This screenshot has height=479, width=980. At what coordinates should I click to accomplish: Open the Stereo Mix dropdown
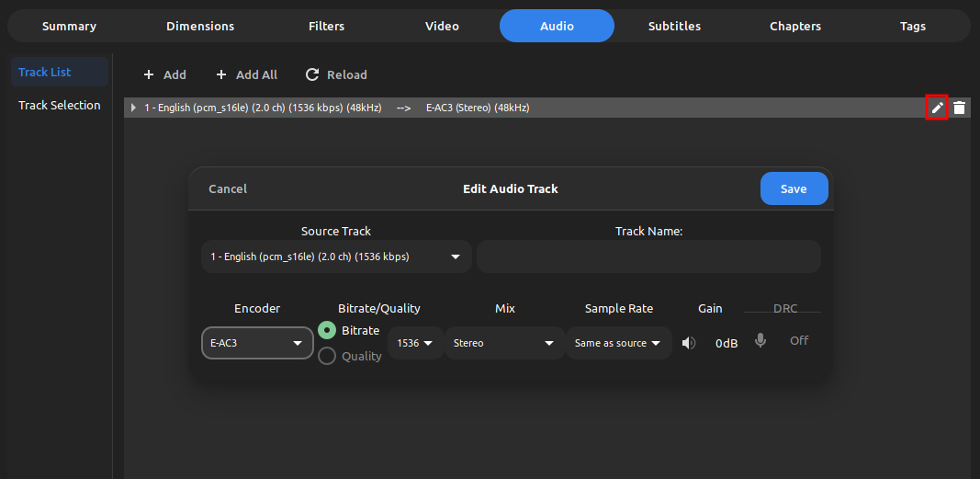click(504, 343)
